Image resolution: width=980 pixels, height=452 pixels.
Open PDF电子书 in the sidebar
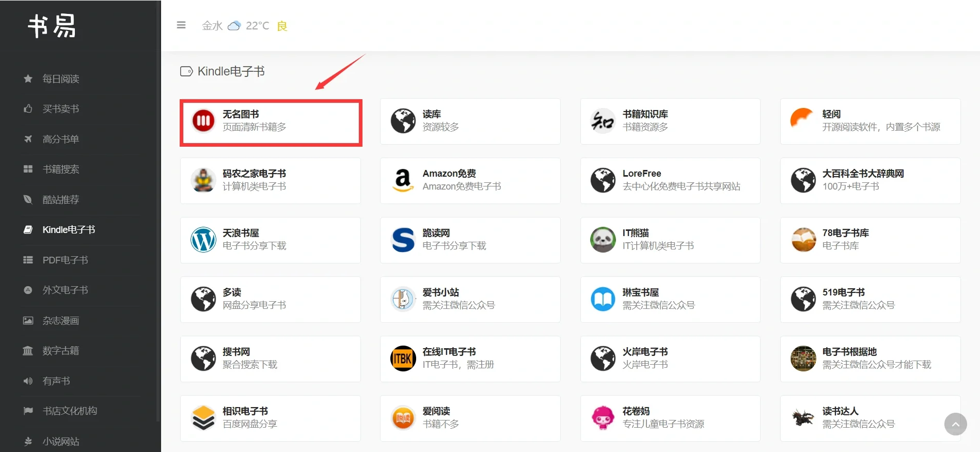coord(65,260)
